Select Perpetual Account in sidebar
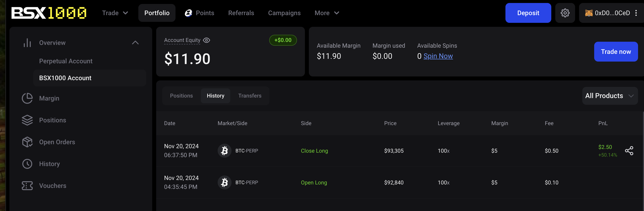644x211 pixels. click(66, 61)
